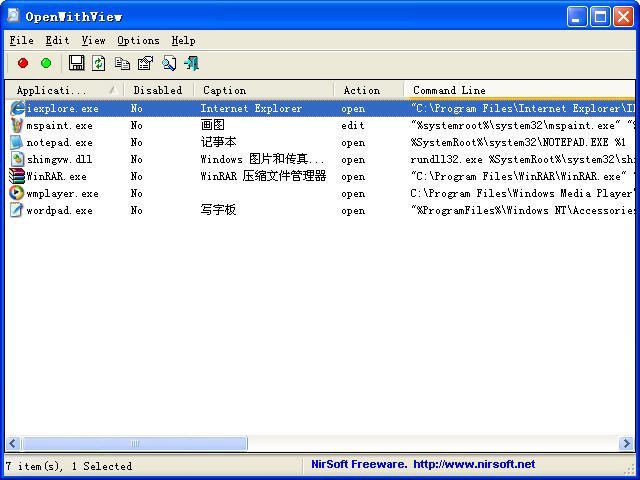
Task: Open the View menu
Action: (93, 41)
